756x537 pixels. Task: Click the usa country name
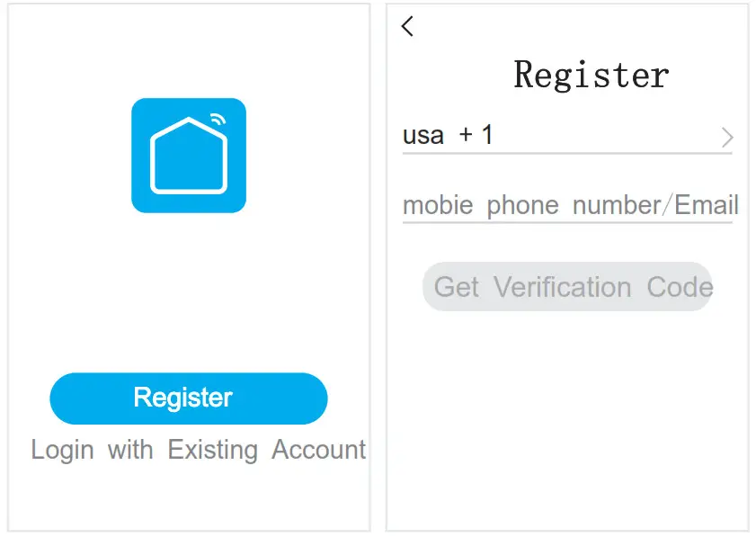[x=423, y=136]
